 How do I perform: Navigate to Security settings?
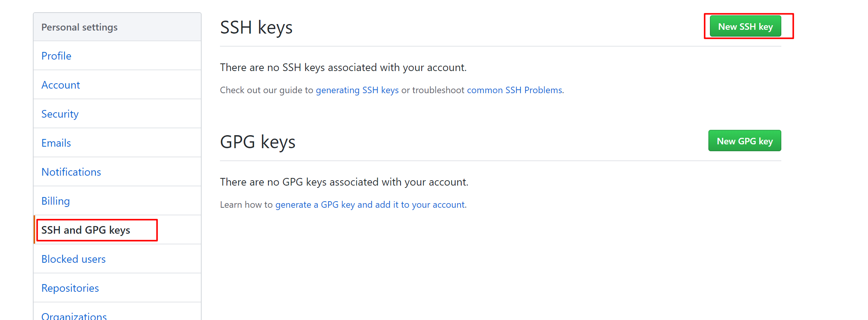60,113
